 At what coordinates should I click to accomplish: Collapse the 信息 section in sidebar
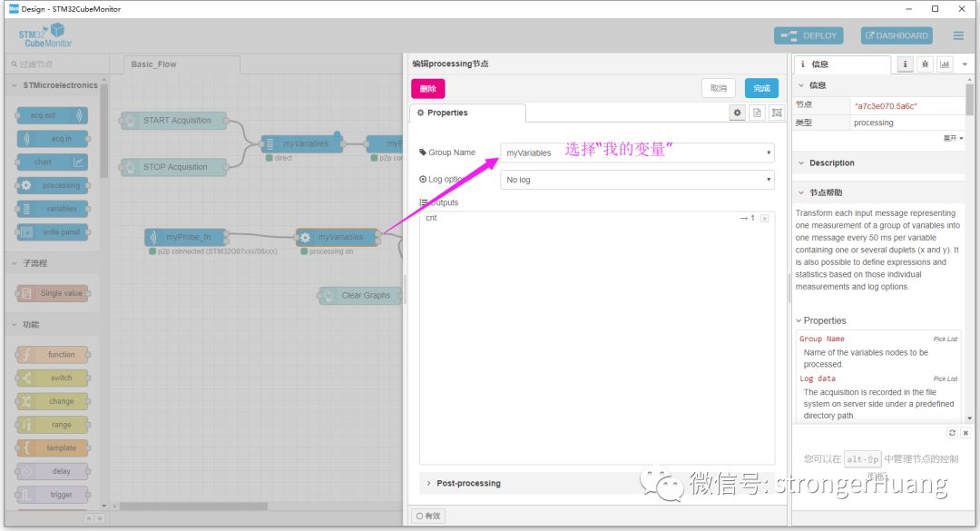point(878,85)
